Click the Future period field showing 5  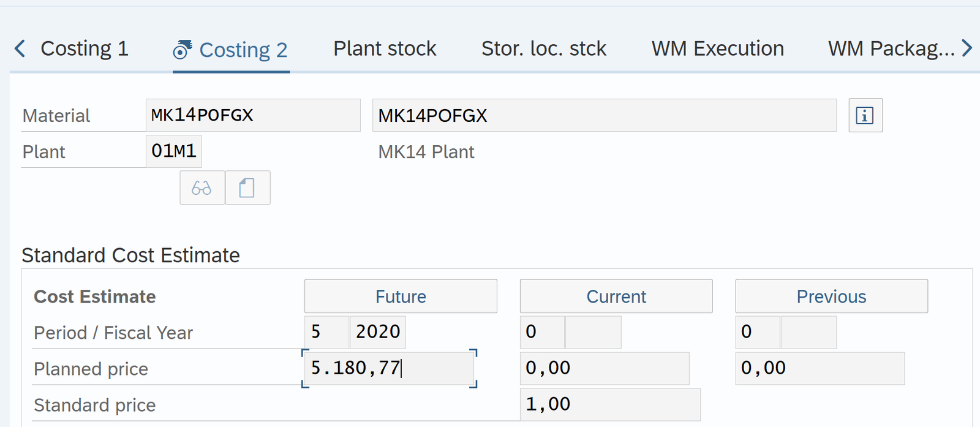click(x=326, y=332)
